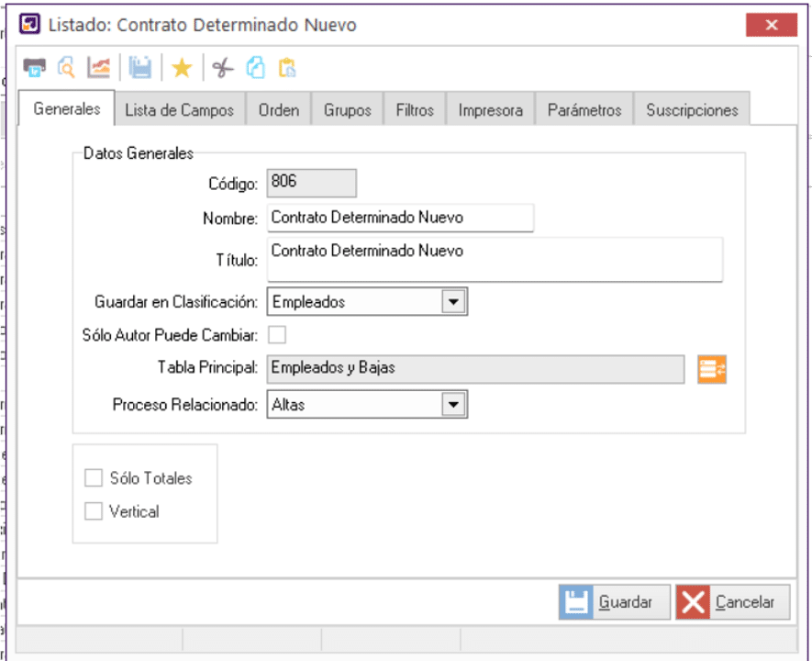This screenshot has width=812, height=661.
Task: Check the Sólo Totales option
Action: pos(94,478)
